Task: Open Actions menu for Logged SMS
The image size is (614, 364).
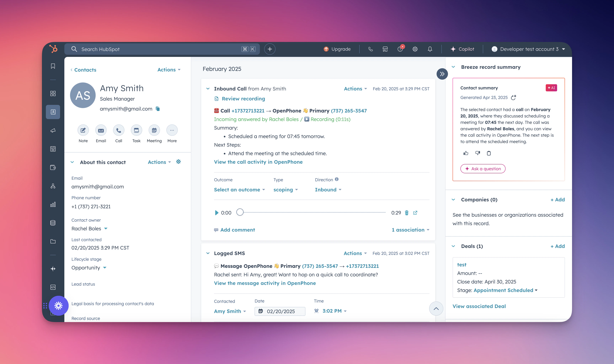Action: [x=355, y=253]
